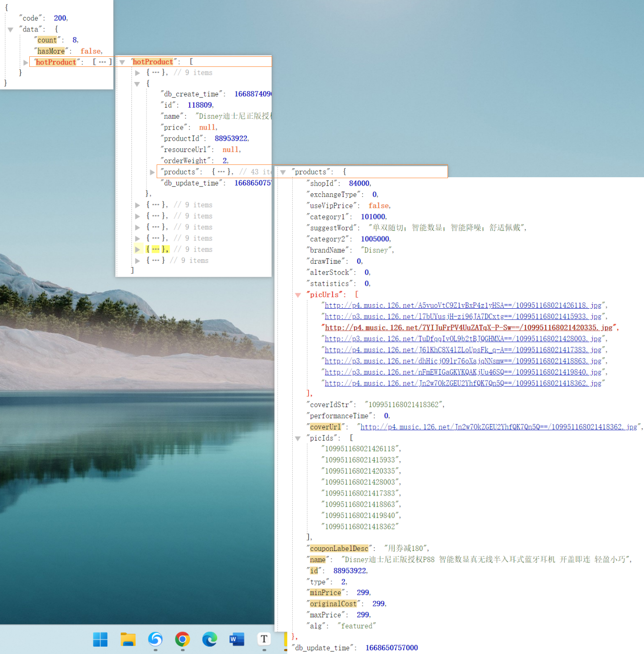Expand the boxed hotProduct [ ··· ] row
This screenshot has height=654, width=644.
tap(26, 62)
